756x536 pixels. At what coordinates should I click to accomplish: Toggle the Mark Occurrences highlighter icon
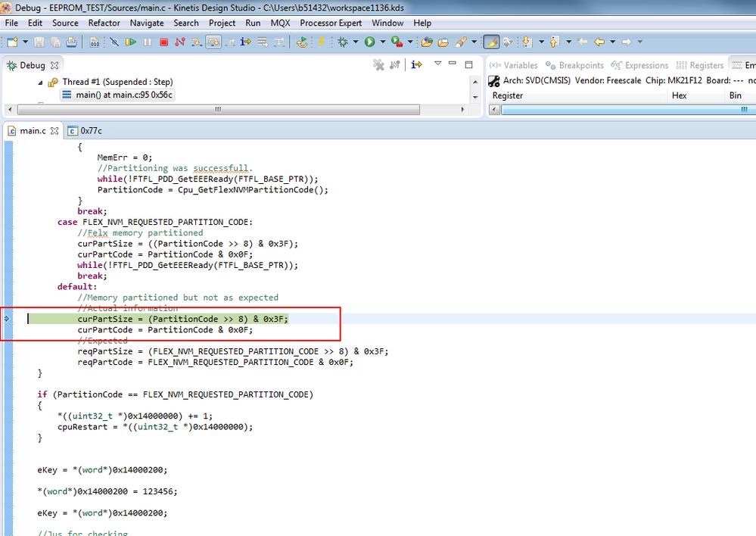[x=491, y=42]
